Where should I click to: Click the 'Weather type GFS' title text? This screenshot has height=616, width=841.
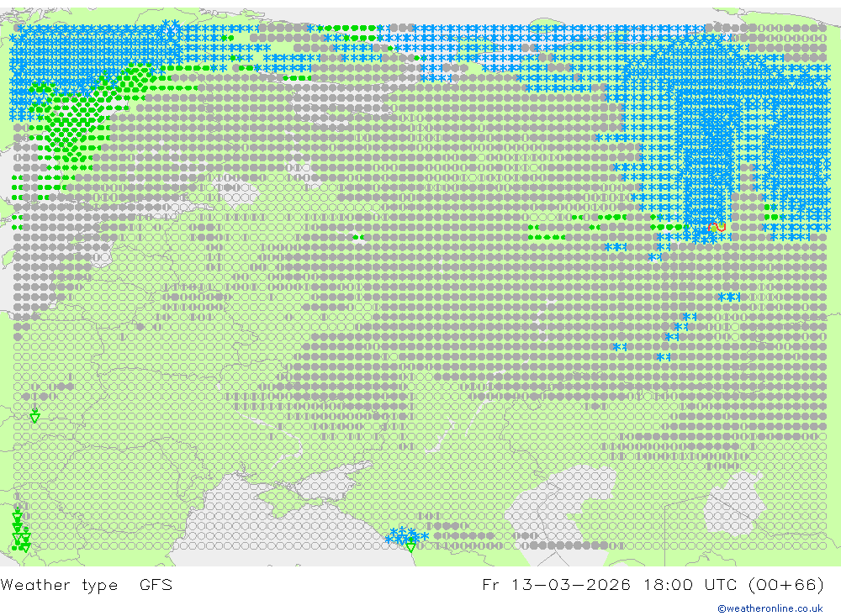[87, 584]
